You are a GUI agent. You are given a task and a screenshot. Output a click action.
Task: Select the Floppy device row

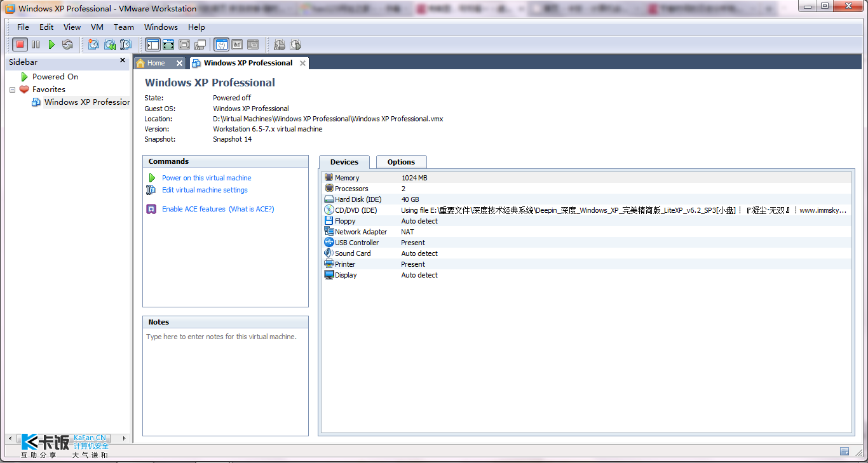(x=587, y=221)
